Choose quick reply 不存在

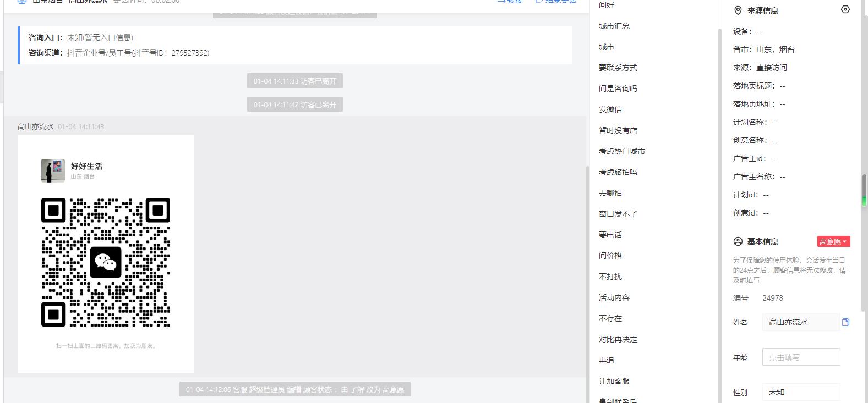[610, 318]
